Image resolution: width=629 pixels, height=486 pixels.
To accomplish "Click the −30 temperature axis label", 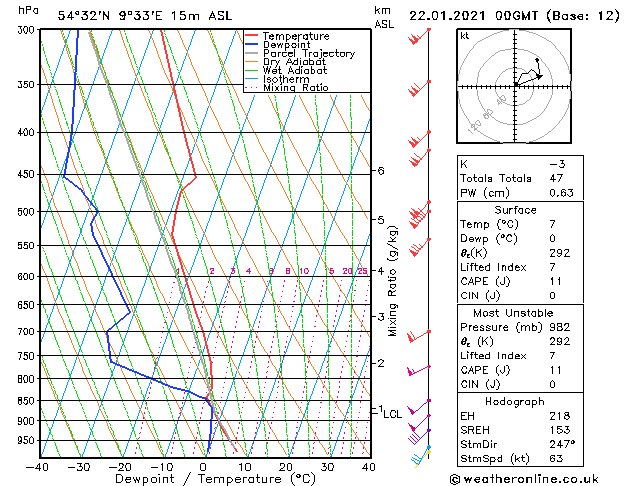I will (x=79, y=467).
